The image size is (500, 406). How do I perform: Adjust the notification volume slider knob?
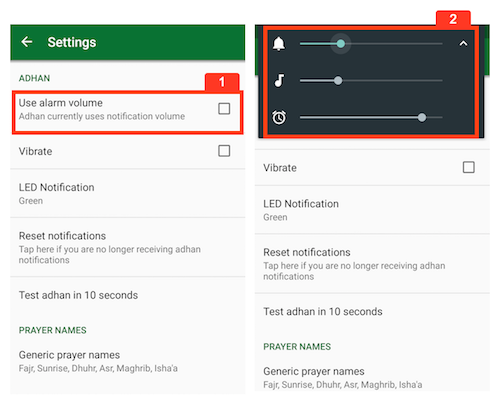tap(340, 44)
